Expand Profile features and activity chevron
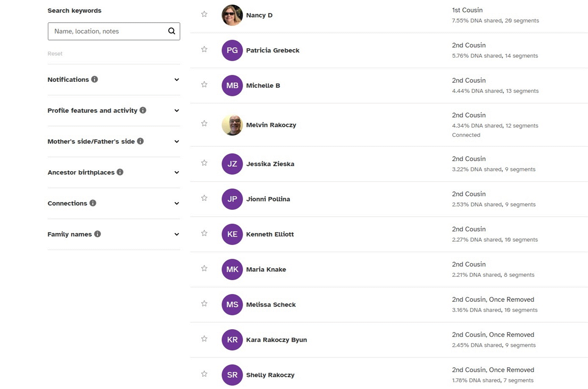 177,111
